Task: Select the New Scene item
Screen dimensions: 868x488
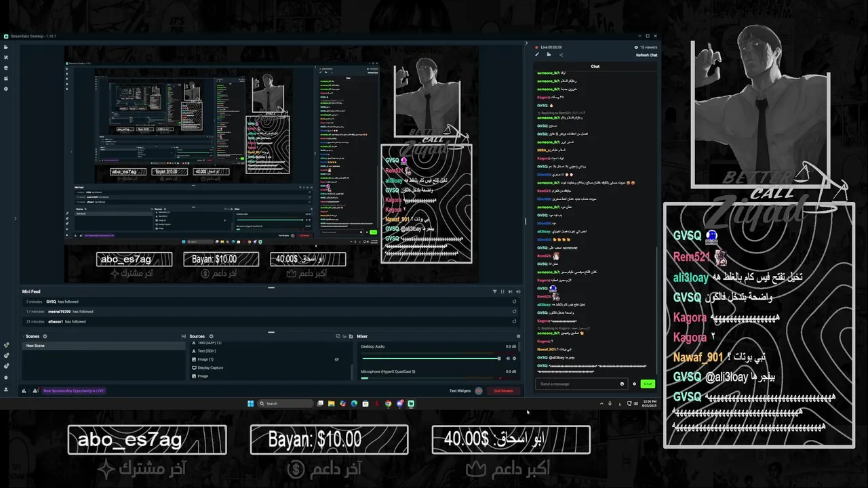Action: coord(104,346)
